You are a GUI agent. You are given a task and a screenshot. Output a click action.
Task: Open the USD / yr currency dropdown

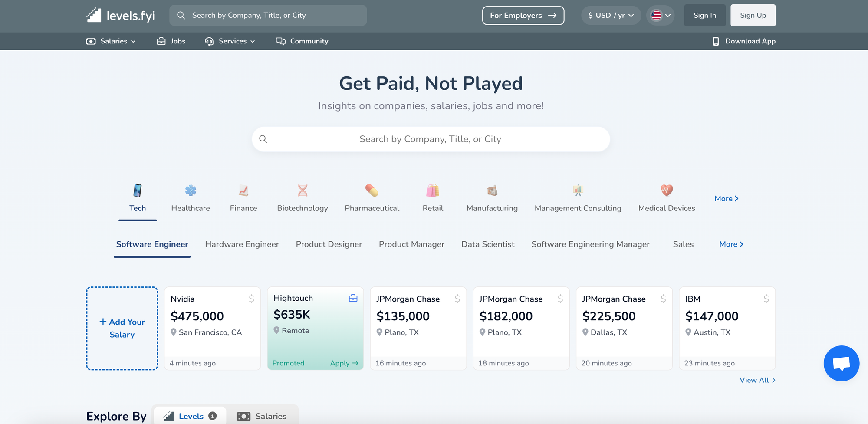[x=611, y=15]
